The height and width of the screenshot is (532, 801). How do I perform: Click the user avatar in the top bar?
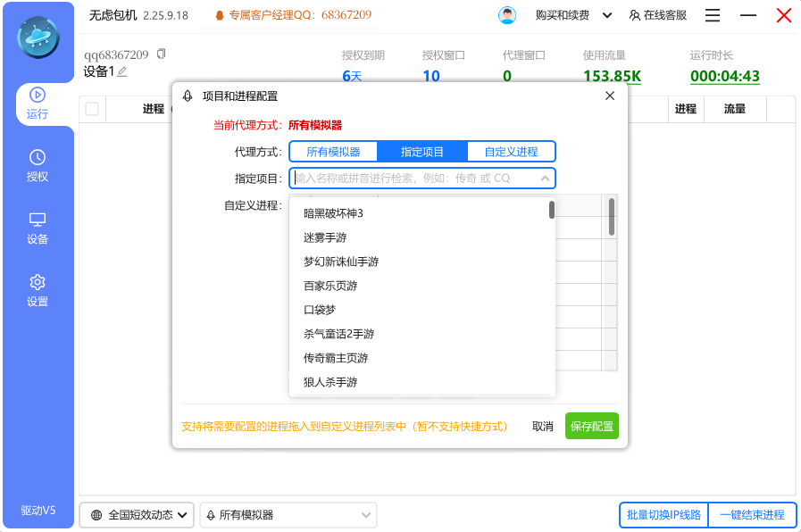point(507,15)
